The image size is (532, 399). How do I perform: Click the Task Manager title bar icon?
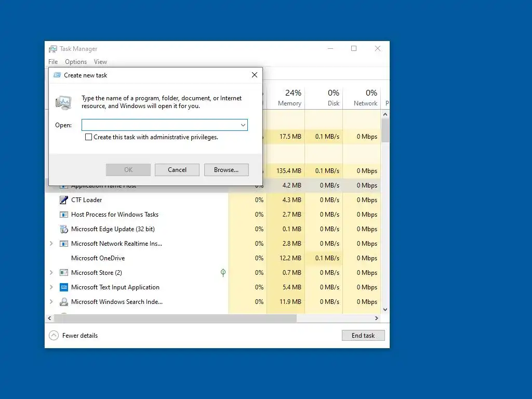click(x=52, y=49)
